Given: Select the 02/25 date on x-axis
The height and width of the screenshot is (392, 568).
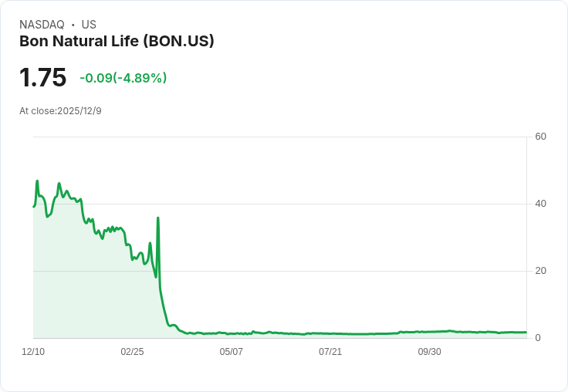Looking at the screenshot, I should [x=132, y=352].
